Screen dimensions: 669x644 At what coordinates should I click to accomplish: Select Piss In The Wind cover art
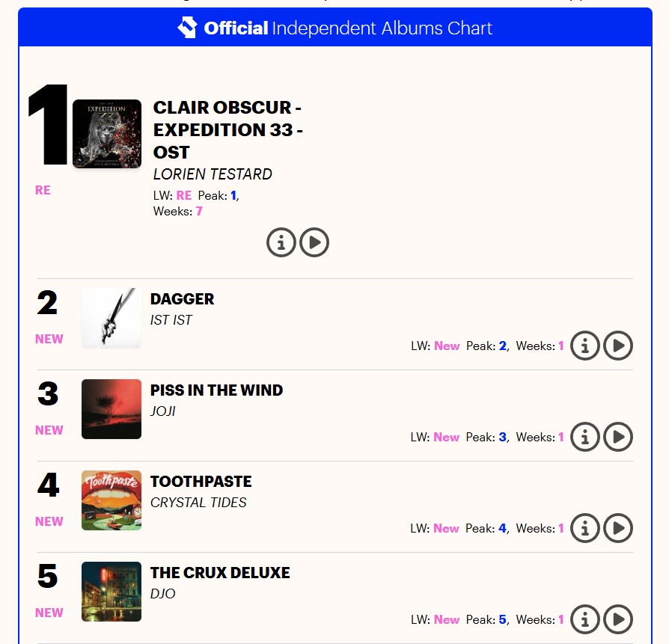pyautogui.click(x=111, y=409)
